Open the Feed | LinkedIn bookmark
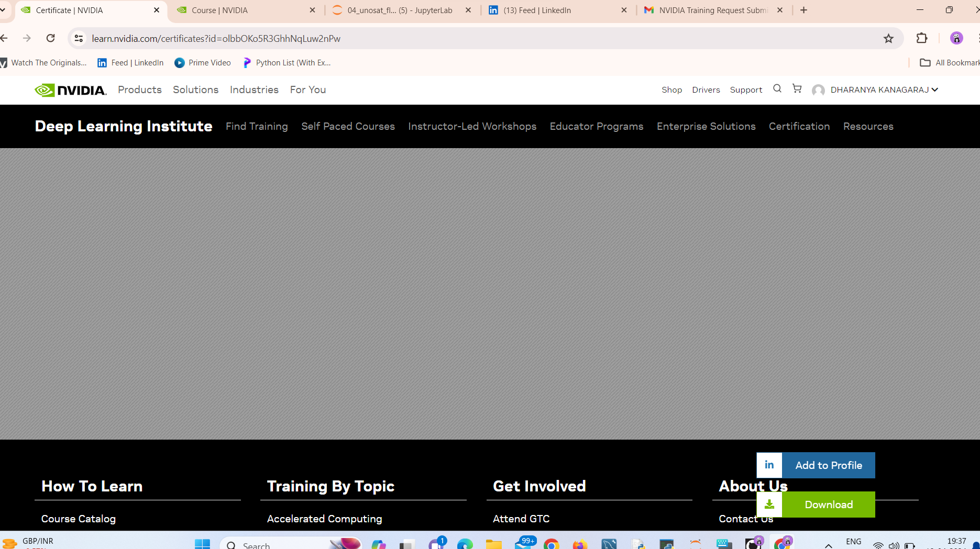Image resolution: width=980 pixels, height=549 pixels. click(131, 63)
